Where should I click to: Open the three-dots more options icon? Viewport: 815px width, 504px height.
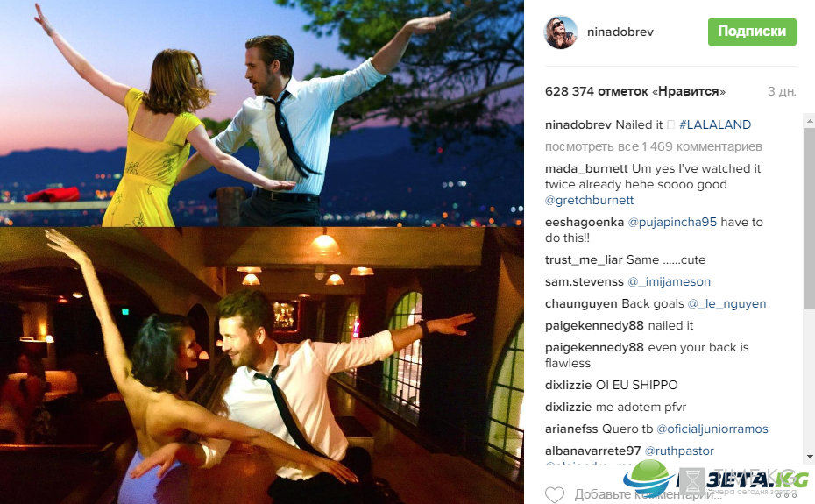[785, 493]
